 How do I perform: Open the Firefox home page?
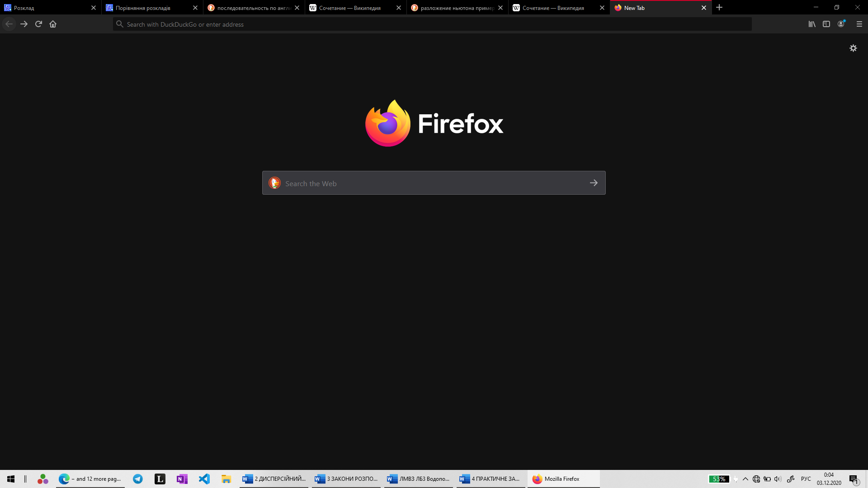pyautogui.click(x=53, y=24)
